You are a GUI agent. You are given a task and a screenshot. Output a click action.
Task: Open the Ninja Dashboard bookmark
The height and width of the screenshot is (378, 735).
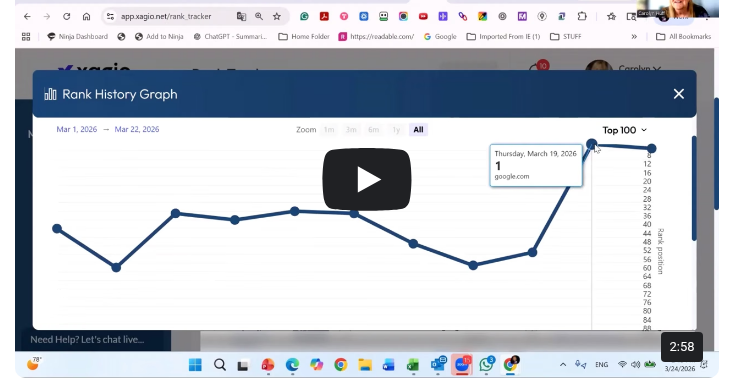pos(77,37)
